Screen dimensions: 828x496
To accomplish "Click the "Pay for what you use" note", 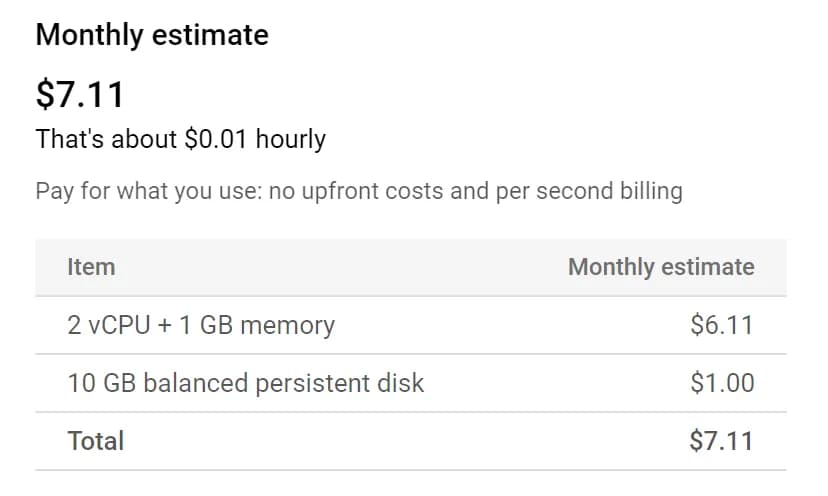I will tap(359, 191).
